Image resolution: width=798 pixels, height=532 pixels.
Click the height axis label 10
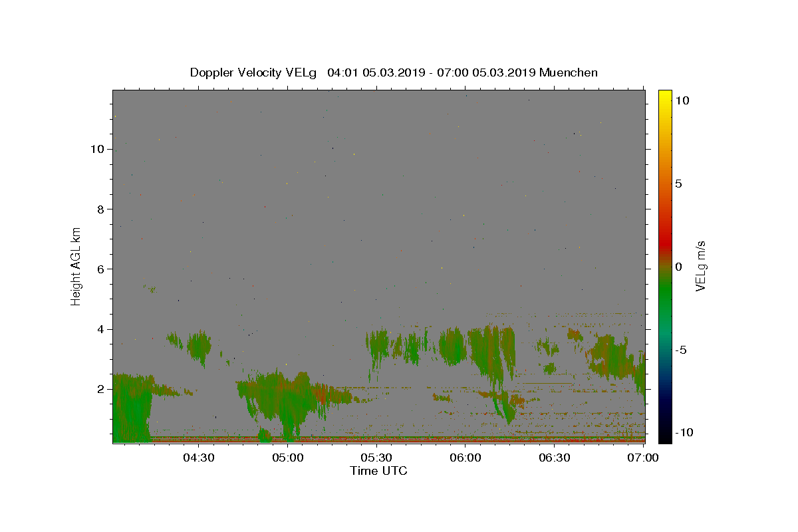97,149
